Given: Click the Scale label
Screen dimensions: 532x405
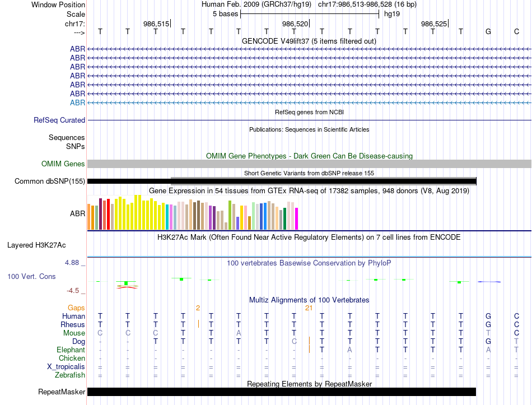Looking at the screenshot, I should [x=76, y=14].
